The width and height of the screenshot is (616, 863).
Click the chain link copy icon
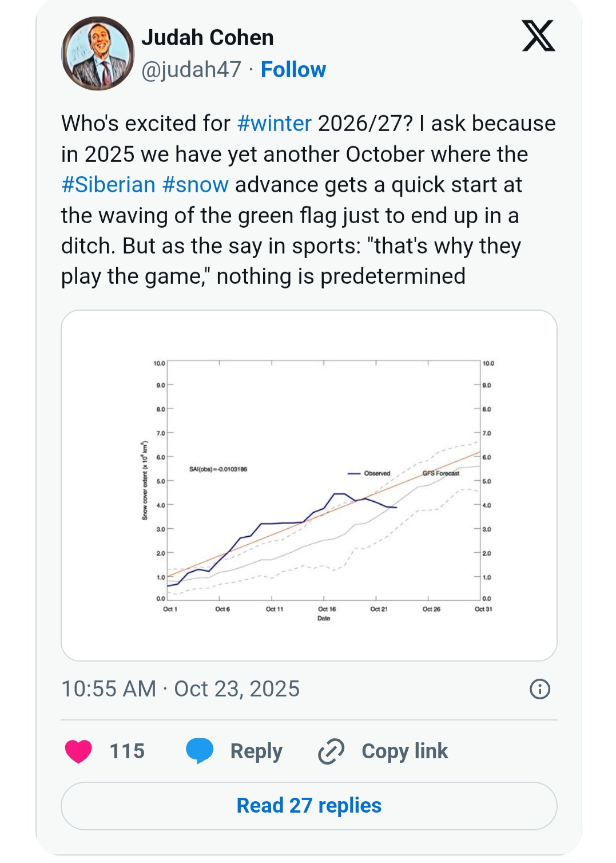(x=331, y=751)
